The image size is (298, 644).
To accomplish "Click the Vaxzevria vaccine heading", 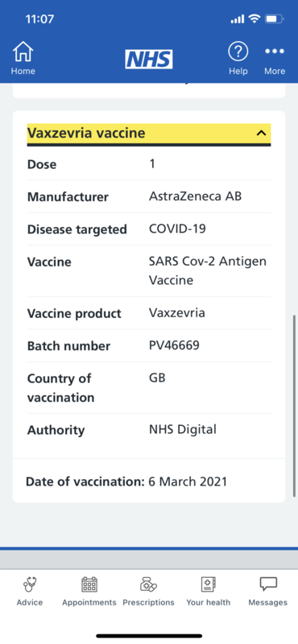I will [x=86, y=133].
